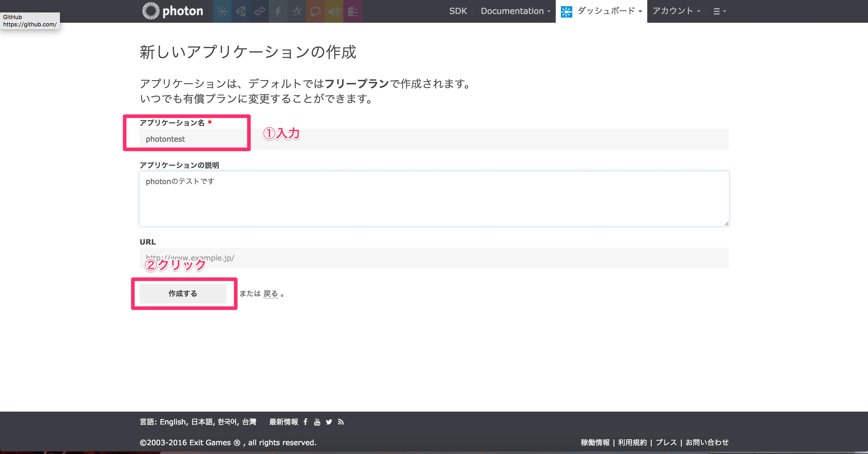
Task: Click the Photon logo in the header
Action: click(172, 11)
